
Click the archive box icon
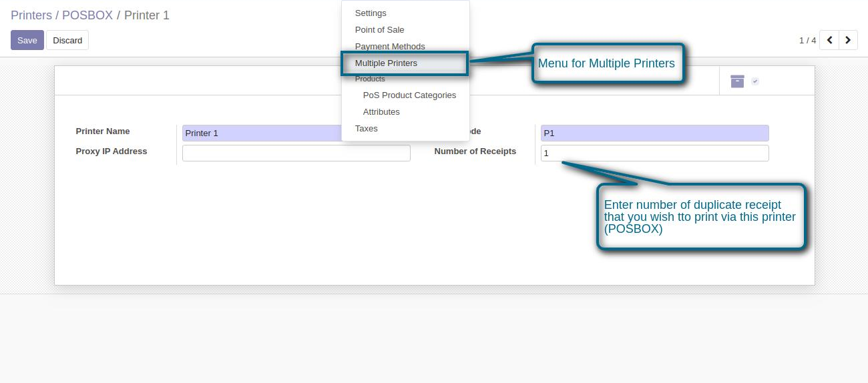click(737, 81)
